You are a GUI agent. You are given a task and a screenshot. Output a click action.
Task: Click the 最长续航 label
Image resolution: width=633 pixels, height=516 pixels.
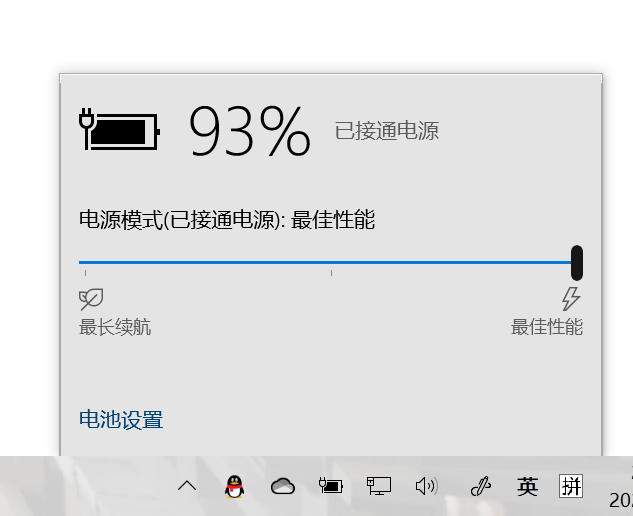coord(115,327)
